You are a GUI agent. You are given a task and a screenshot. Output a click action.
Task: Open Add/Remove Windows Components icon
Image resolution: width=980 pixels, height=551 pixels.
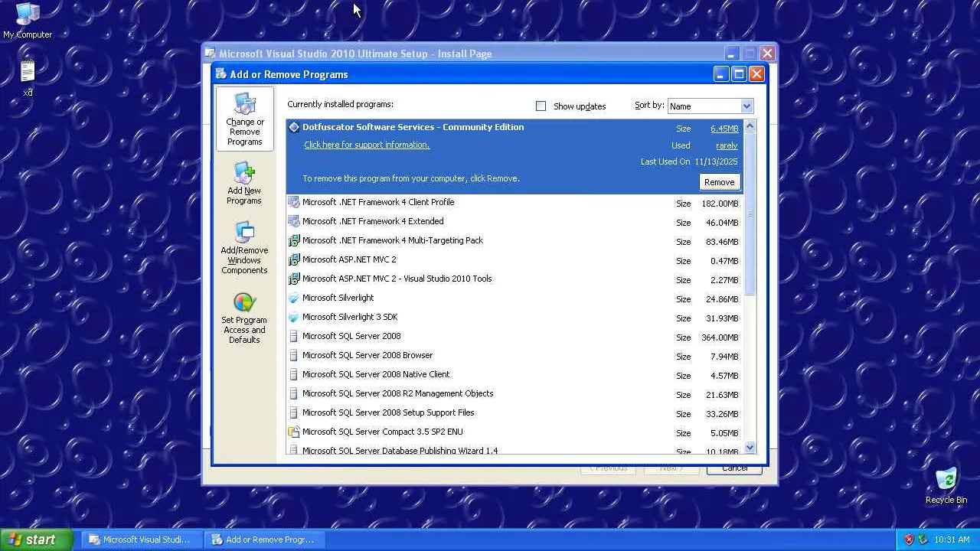pyautogui.click(x=244, y=248)
